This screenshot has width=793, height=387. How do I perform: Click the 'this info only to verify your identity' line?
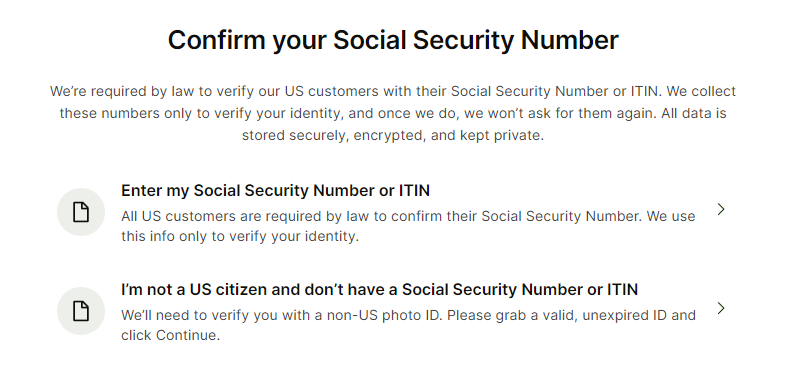click(240, 236)
